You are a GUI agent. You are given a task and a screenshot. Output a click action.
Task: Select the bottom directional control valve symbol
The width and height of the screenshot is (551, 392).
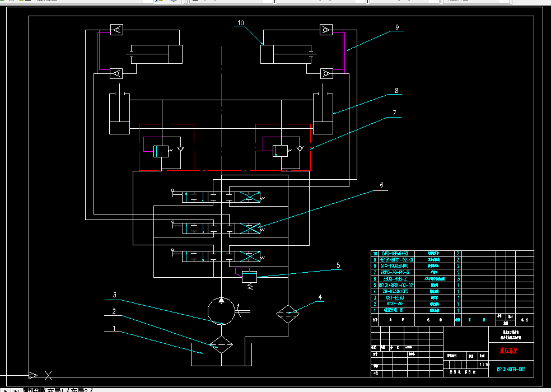click(x=221, y=256)
